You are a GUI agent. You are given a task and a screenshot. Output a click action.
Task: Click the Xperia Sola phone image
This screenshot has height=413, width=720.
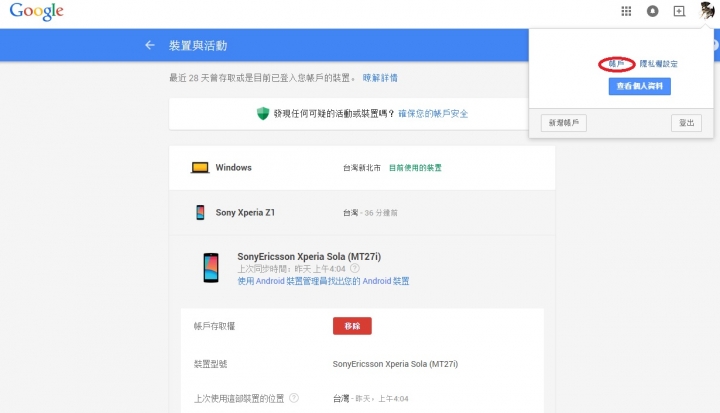pyautogui.click(x=211, y=267)
